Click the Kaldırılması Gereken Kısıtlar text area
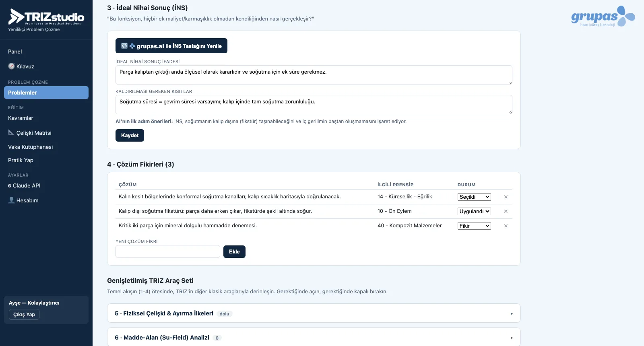Image resolution: width=644 pixels, height=346 pixels. [x=314, y=105]
